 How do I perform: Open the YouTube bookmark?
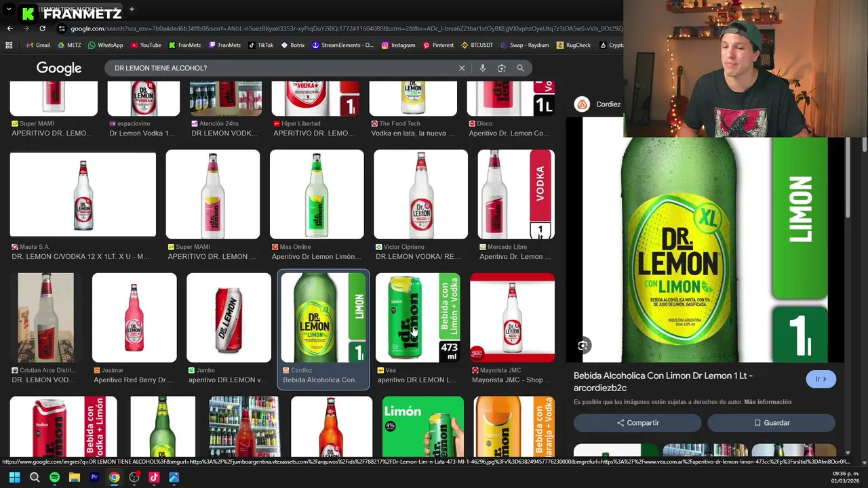146,45
